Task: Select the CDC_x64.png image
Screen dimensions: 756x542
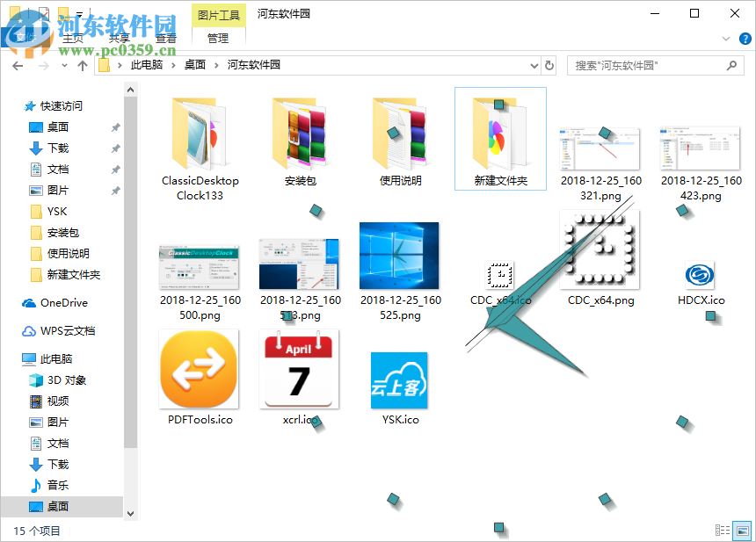Action: [599, 249]
